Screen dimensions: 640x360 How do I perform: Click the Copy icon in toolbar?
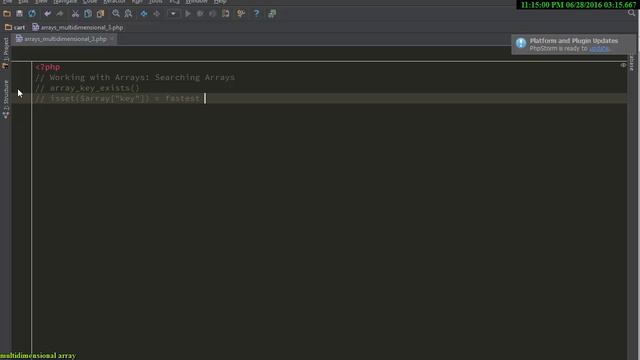tap(88, 13)
